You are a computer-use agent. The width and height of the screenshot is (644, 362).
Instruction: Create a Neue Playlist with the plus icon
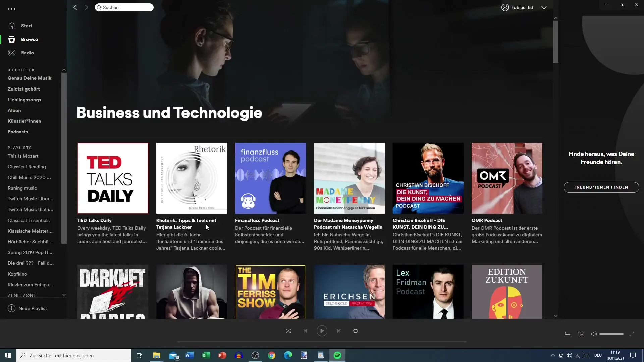pyautogui.click(x=12, y=308)
